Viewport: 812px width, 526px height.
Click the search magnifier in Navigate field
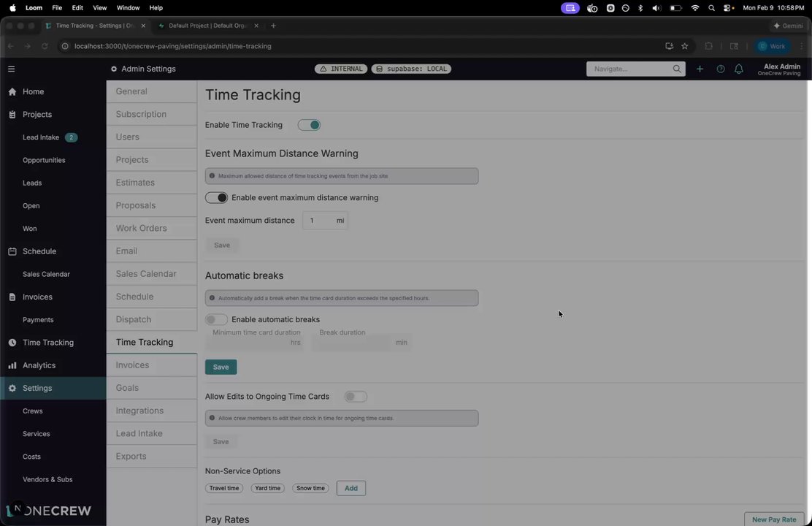coord(677,69)
